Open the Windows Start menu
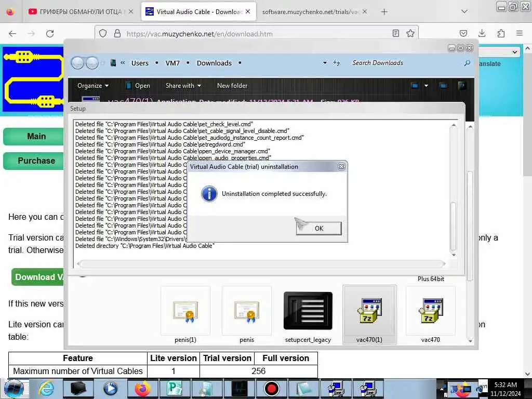Viewport: 532px width, 399px height. click(14, 389)
